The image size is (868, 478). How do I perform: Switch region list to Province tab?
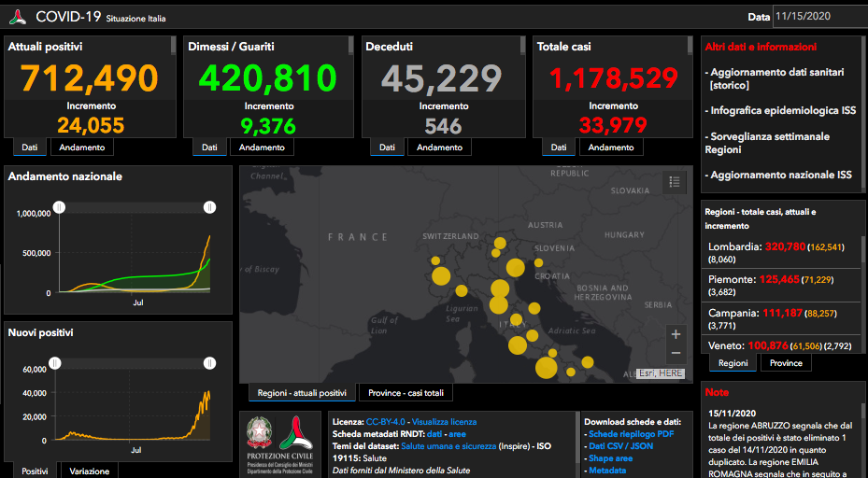(786, 363)
